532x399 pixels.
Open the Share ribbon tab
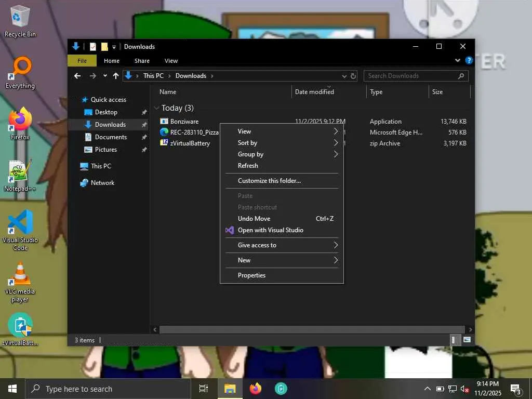coord(142,61)
